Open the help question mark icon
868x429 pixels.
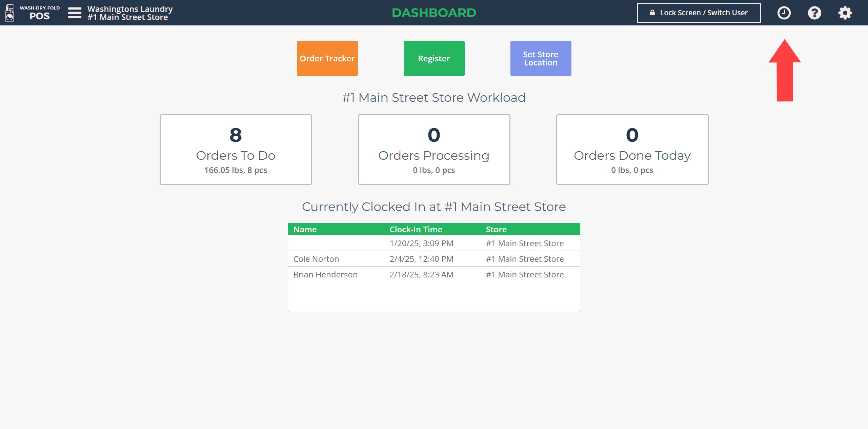pyautogui.click(x=814, y=13)
